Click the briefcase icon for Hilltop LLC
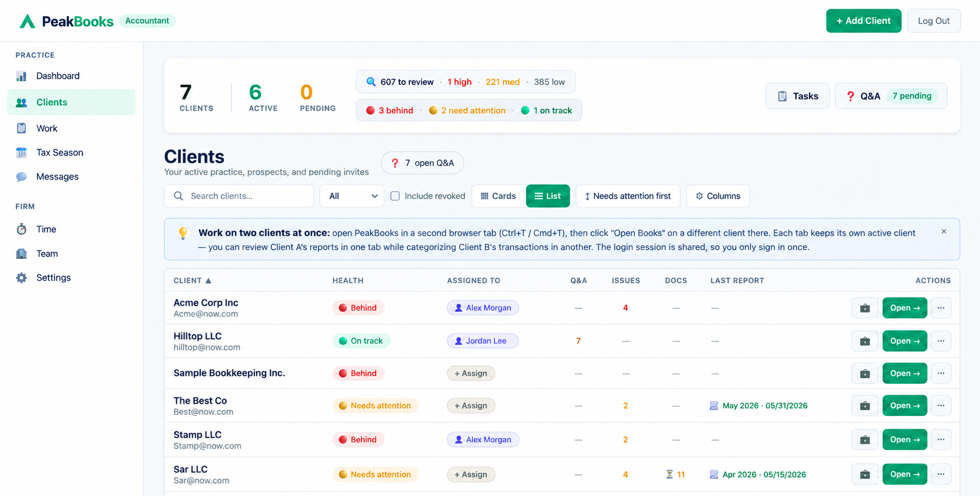 865,341
